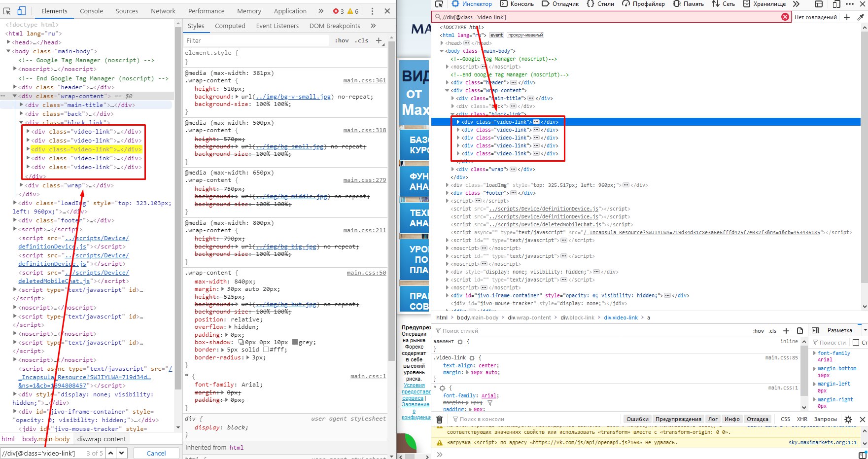The width and height of the screenshot is (868, 459).
Task: Open Firefox DevTools ellipsis menu
Action: 849,4
